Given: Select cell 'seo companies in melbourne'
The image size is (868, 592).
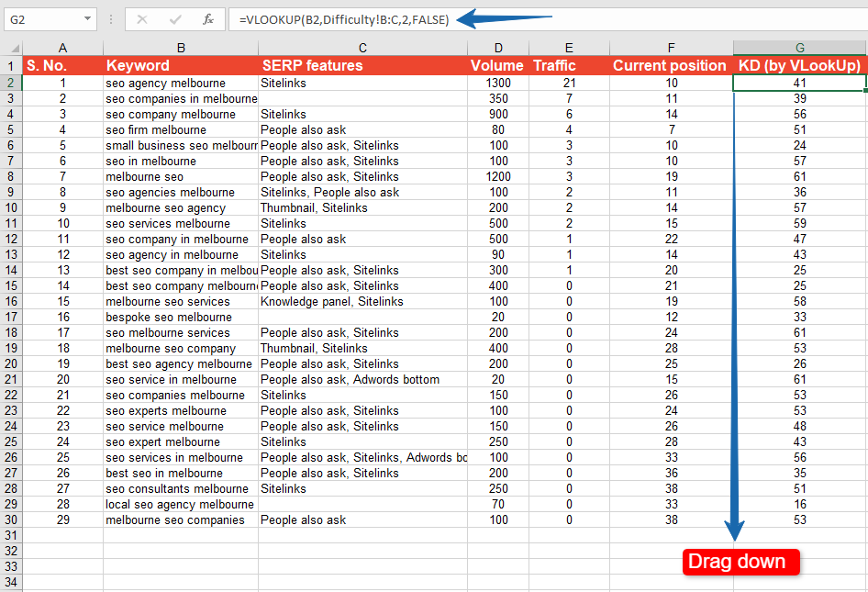Looking at the screenshot, I should 181,98.
